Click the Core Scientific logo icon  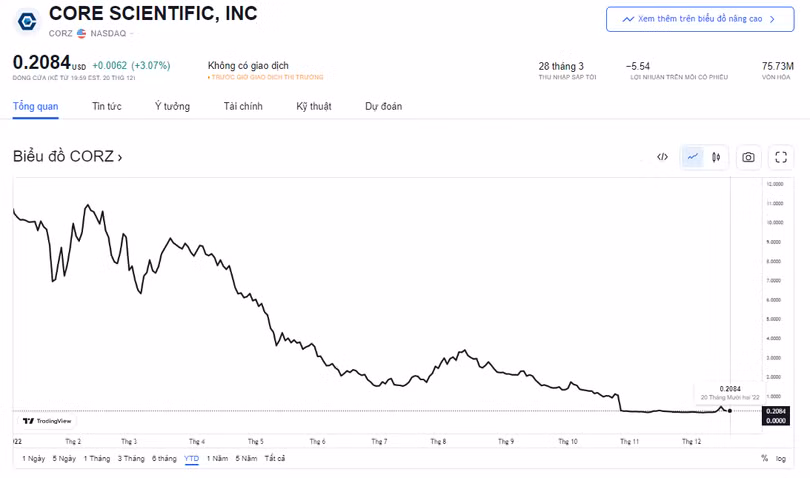[x=27, y=22]
